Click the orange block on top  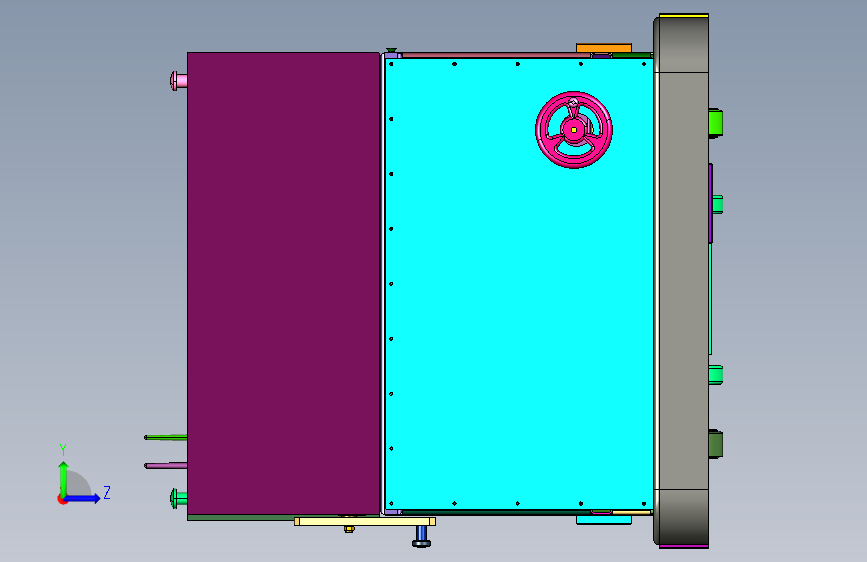pyautogui.click(x=604, y=48)
